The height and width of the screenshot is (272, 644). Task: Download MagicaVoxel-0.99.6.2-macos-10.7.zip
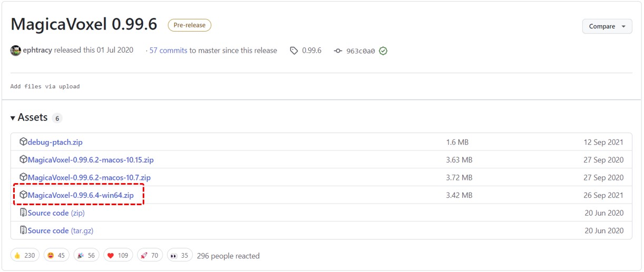89,177
